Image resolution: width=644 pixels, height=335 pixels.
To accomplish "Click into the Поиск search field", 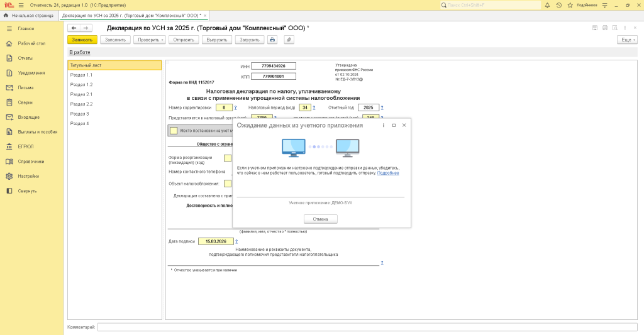I will click(x=491, y=5).
